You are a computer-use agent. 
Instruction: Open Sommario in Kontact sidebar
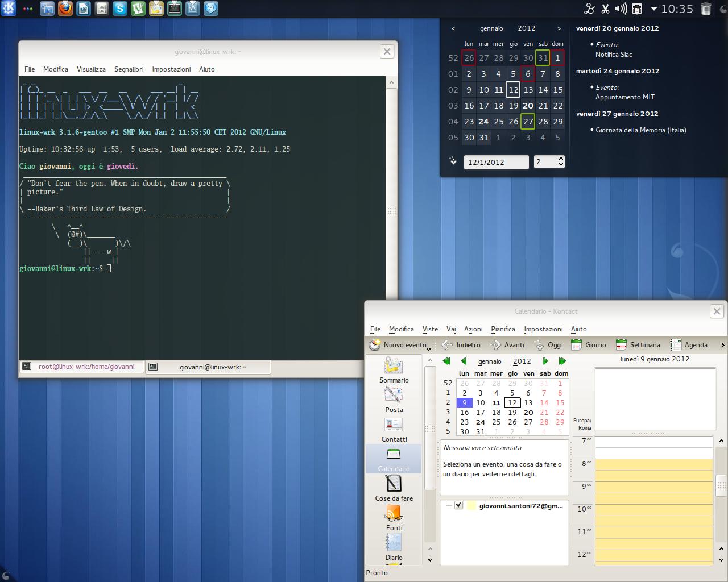[x=394, y=370]
